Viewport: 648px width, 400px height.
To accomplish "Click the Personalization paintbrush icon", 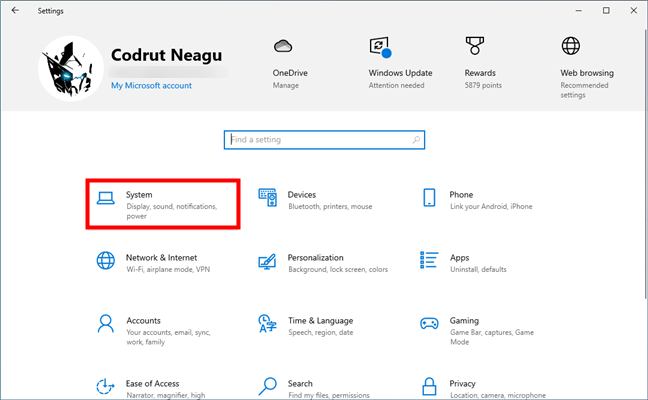I will point(267,262).
